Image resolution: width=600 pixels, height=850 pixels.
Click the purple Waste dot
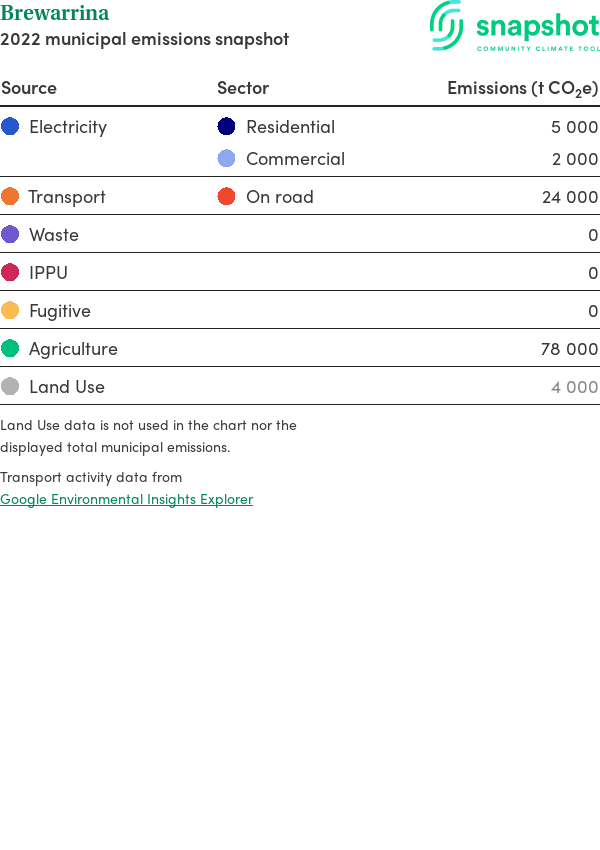coord(10,234)
